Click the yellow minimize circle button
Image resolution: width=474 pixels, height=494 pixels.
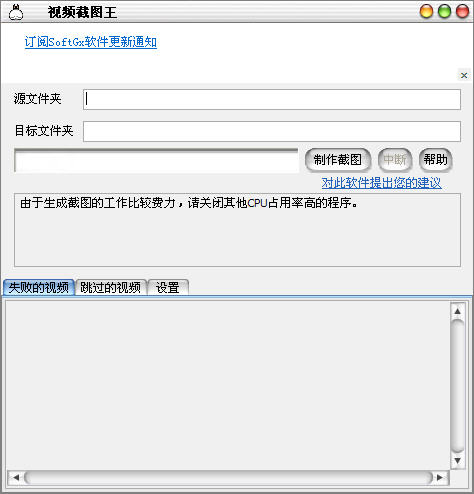(x=426, y=12)
